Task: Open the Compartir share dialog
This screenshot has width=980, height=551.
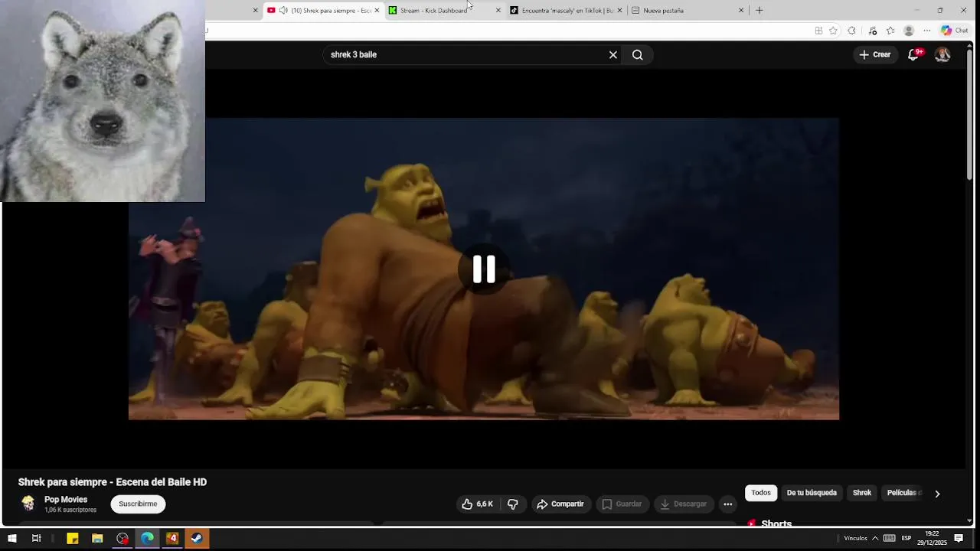Action: pos(560,504)
